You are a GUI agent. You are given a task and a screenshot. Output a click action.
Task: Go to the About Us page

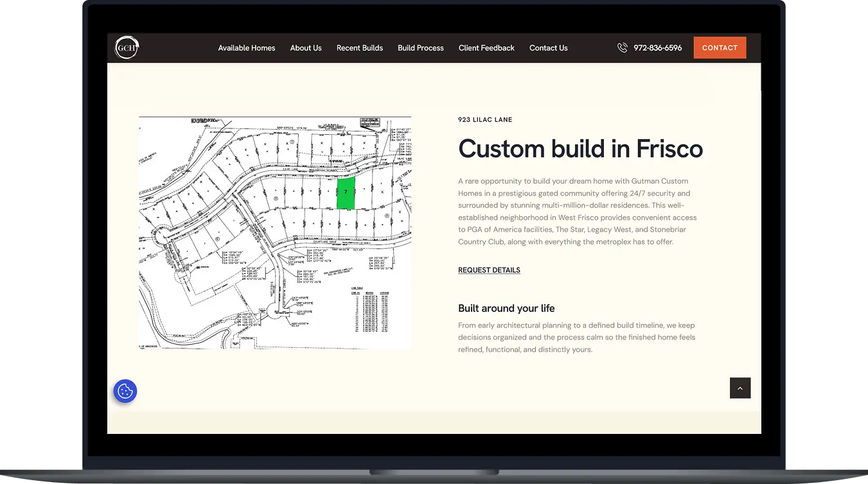click(x=305, y=48)
